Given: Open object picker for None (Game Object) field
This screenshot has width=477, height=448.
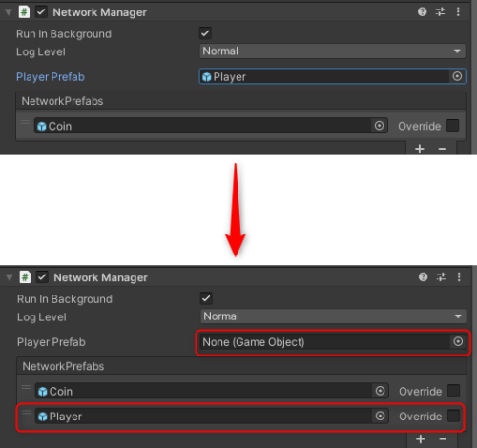Looking at the screenshot, I should pos(458,342).
